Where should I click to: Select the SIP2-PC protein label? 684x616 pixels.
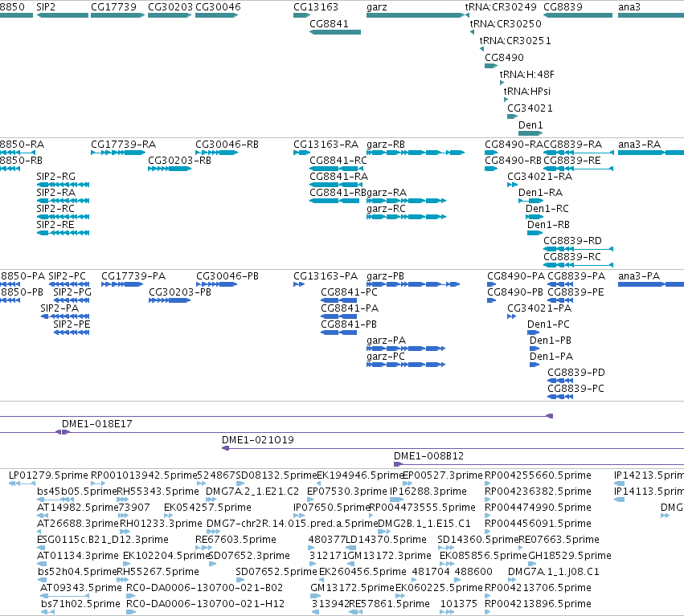(68, 276)
